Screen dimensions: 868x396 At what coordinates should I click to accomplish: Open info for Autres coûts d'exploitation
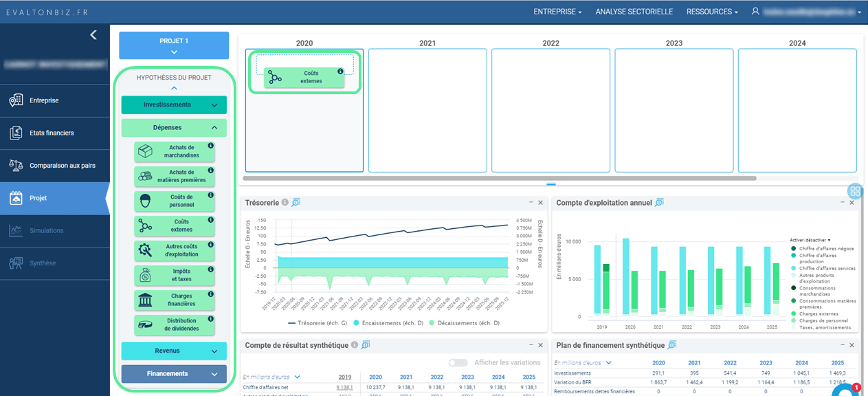[x=211, y=245]
